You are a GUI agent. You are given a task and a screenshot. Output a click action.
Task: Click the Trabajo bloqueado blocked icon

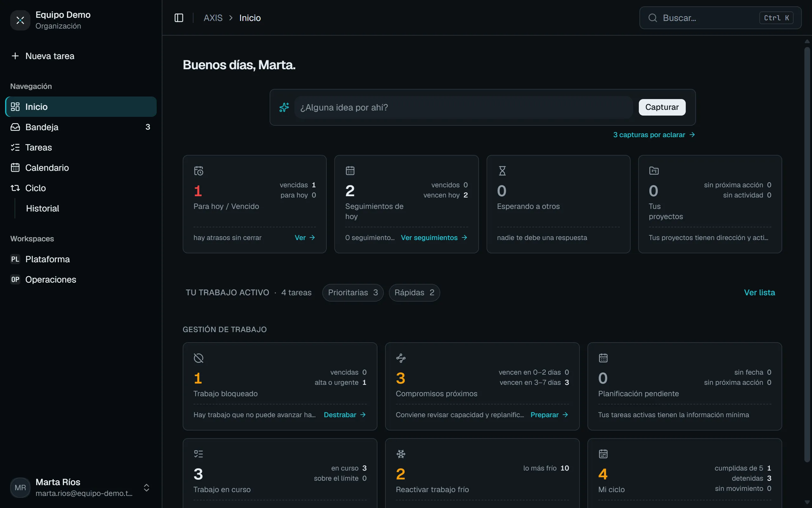pos(199,358)
